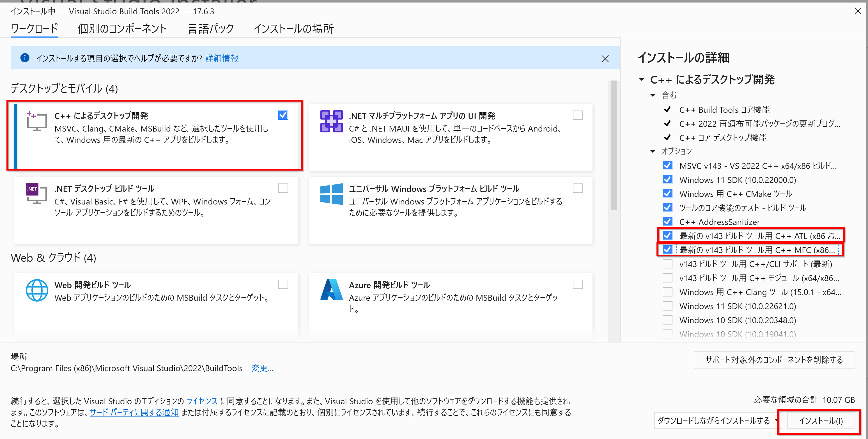Open the 詳細情報 help link
This screenshot has width=868, height=439.
(x=222, y=58)
